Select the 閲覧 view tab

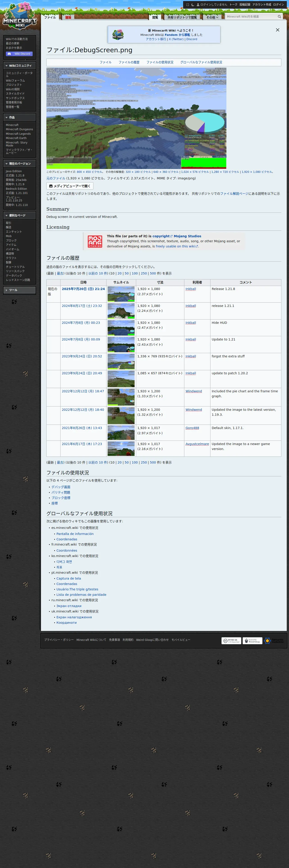(155, 17)
